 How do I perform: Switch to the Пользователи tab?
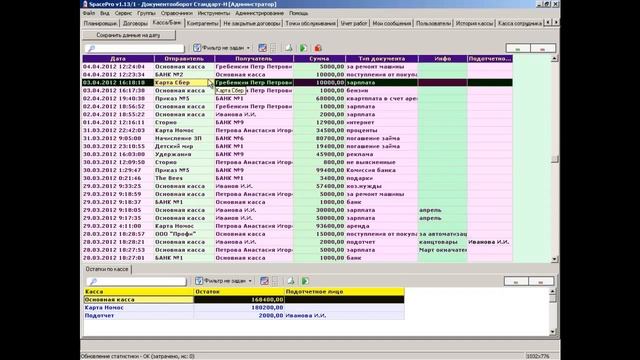433,23
